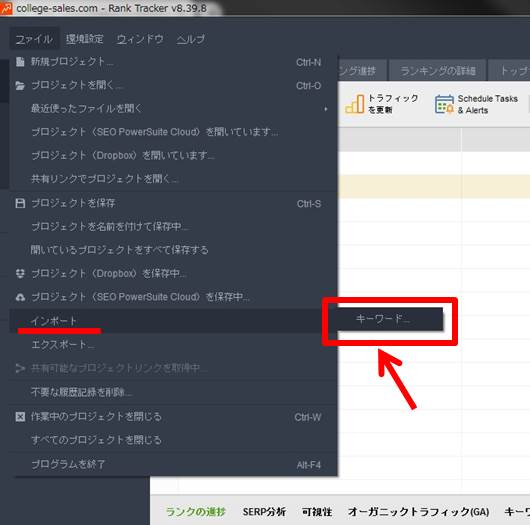Click the Dropbox logo icon

click(20, 273)
